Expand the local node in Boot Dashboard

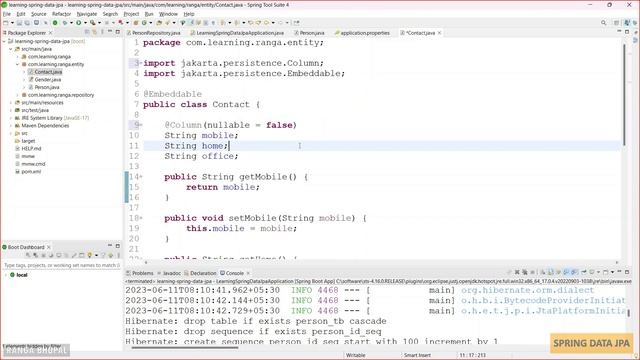(x=5, y=275)
